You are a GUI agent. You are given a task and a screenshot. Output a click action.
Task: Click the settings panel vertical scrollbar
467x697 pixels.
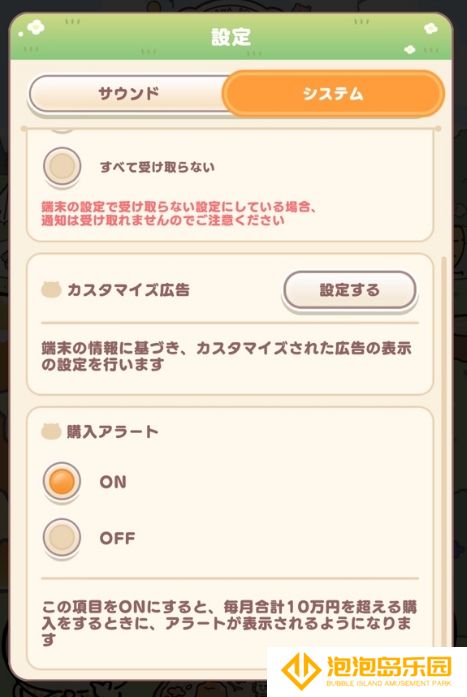(x=444, y=453)
